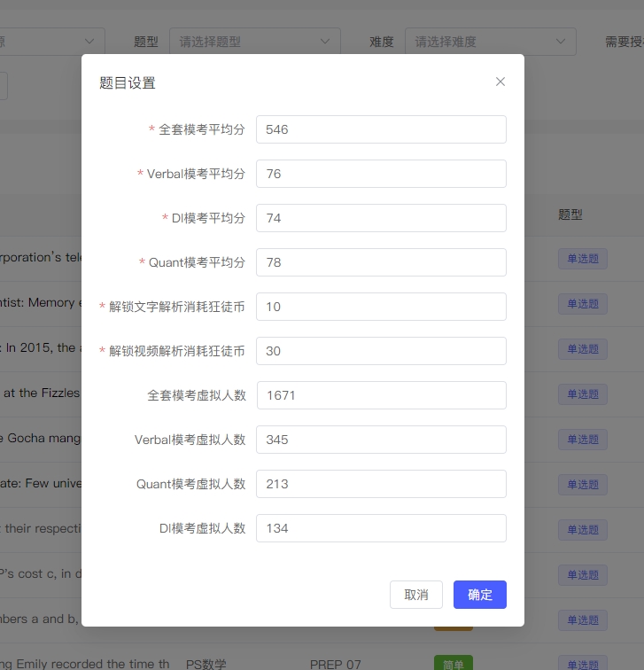Click the 题型 column header
The width and height of the screenshot is (644, 670).
click(570, 214)
